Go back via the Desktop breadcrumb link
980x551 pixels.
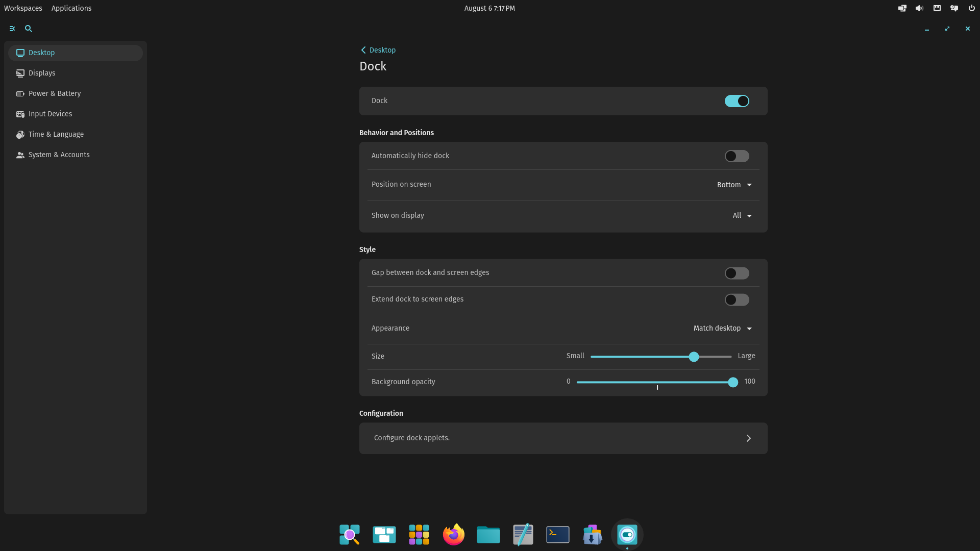(382, 50)
